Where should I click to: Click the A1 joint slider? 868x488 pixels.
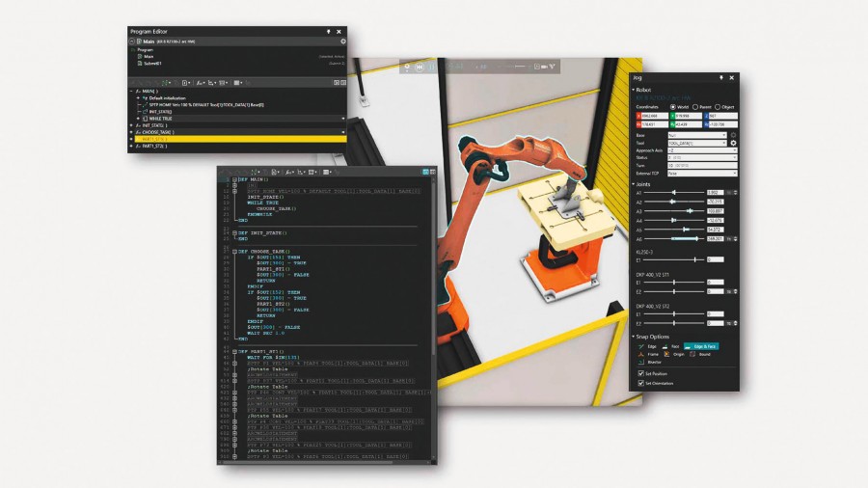[674, 193]
